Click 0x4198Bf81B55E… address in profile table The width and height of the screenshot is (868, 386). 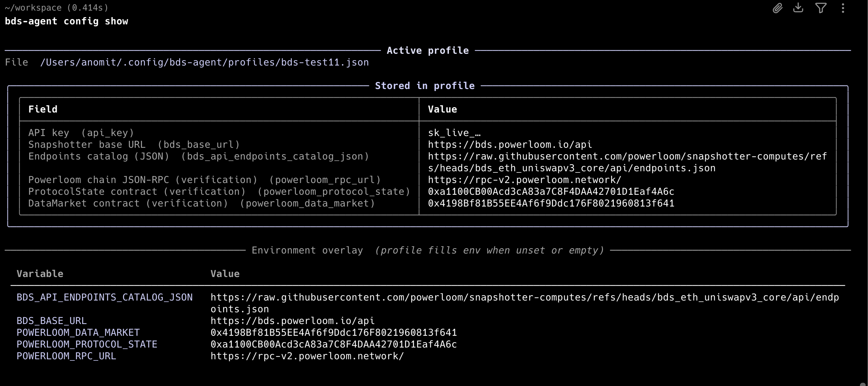coord(551,204)
